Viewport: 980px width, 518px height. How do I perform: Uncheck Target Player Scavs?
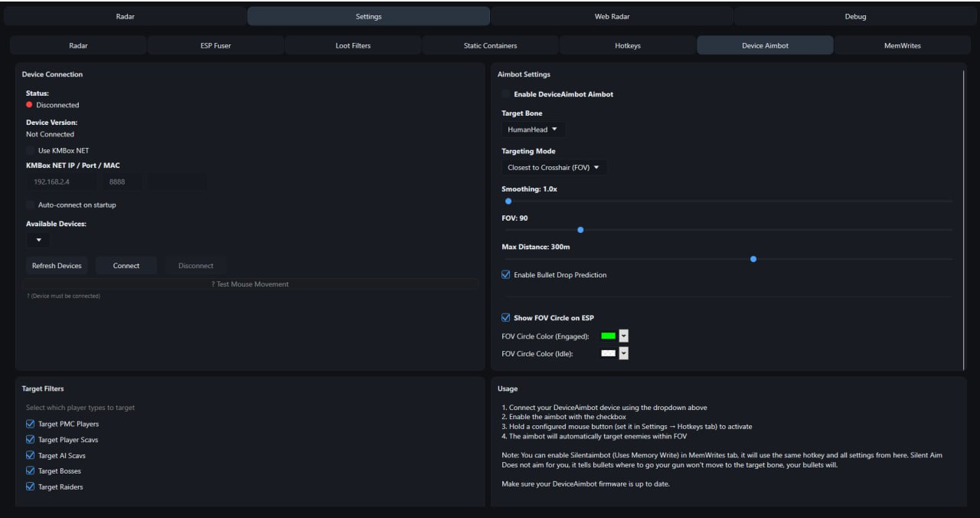click(31, 440)
